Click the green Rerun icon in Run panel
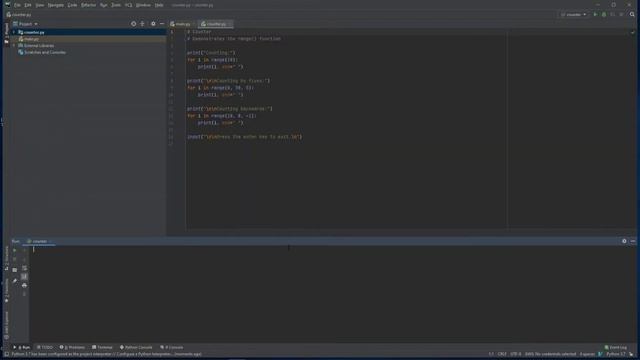 15,251
